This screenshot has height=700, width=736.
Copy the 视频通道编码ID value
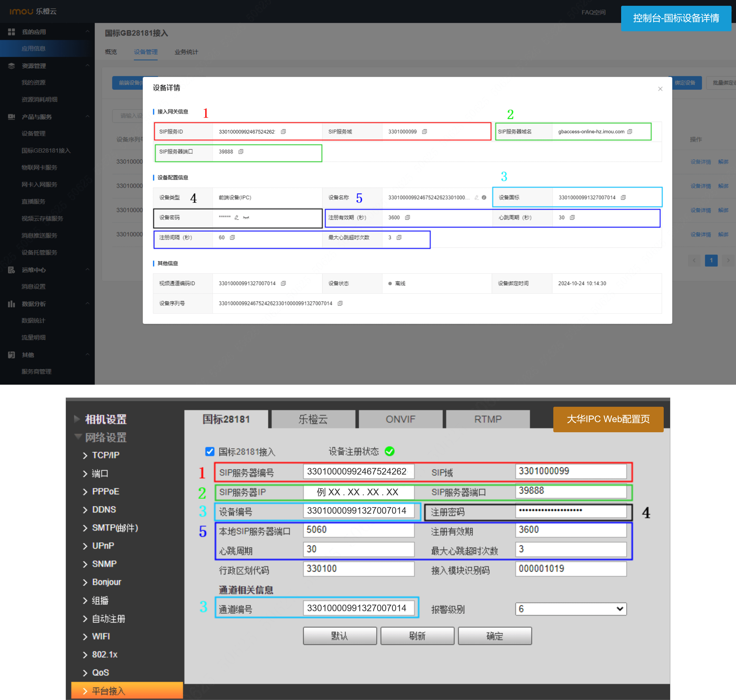coord(283,284)
